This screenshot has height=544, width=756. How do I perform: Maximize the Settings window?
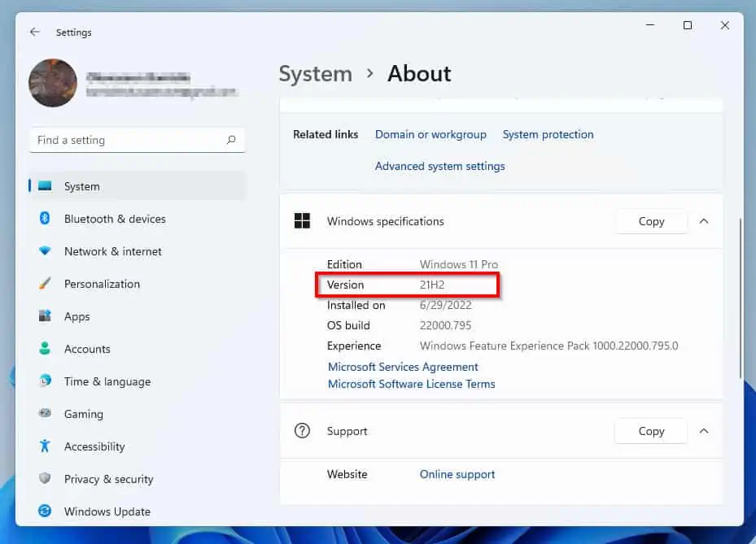click(x=688, y=25)
